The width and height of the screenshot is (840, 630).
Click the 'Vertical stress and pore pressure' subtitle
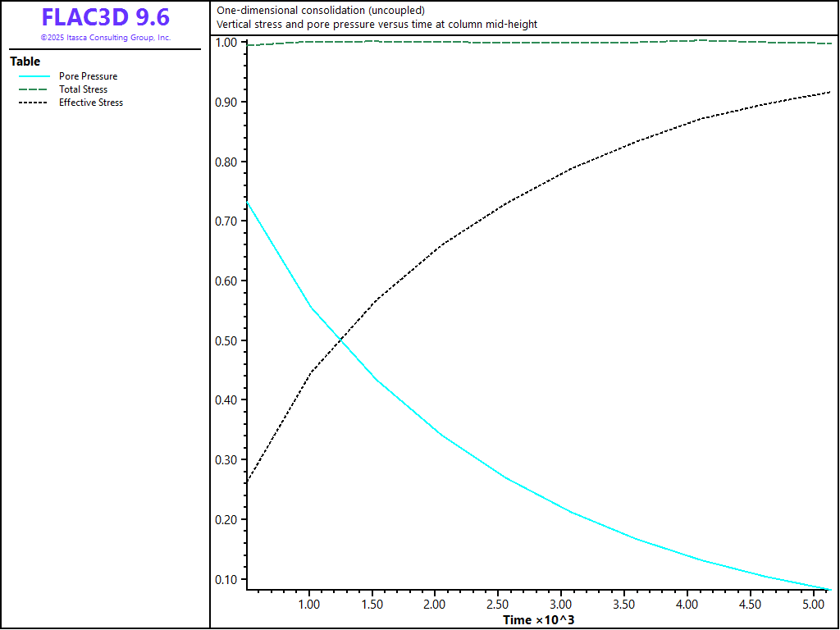tap(377, 25)
